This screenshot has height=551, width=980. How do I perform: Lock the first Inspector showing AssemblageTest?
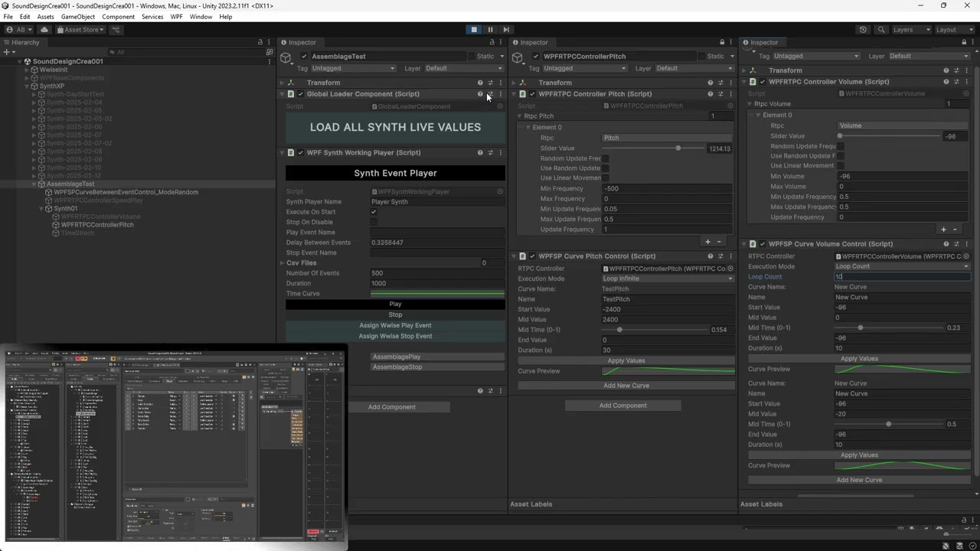coord(492,42)
